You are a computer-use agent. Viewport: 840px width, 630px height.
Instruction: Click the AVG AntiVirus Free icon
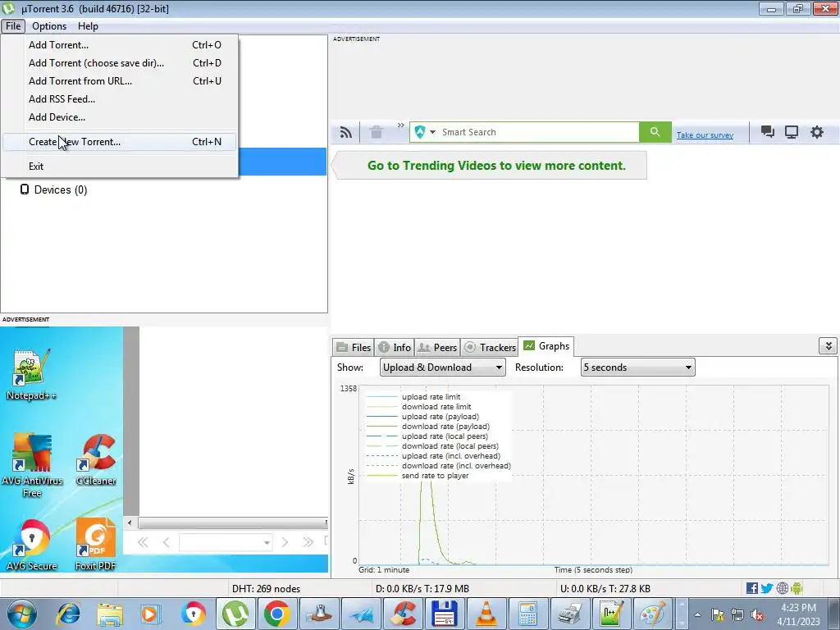(x=32, y=465)
